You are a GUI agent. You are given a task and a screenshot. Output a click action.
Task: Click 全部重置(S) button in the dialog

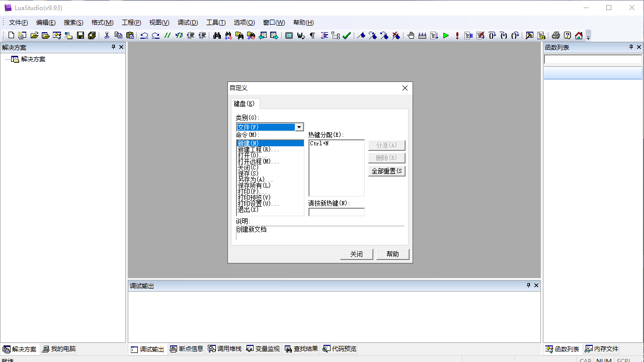[x=386, y=170]
